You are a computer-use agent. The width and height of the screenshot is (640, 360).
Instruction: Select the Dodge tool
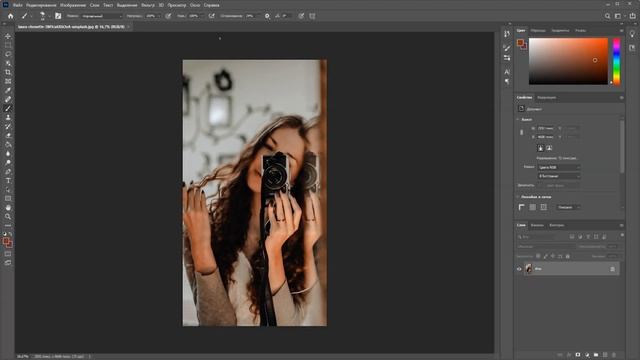click(8, 162)
